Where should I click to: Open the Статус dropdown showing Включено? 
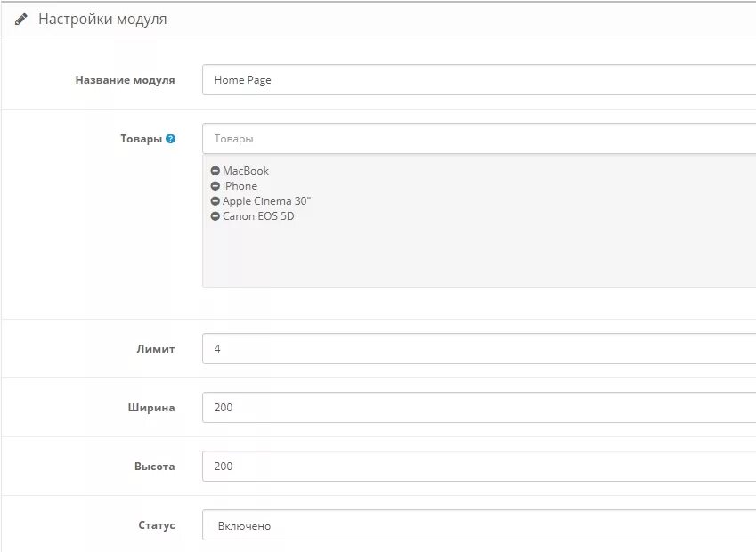[479, 525]
